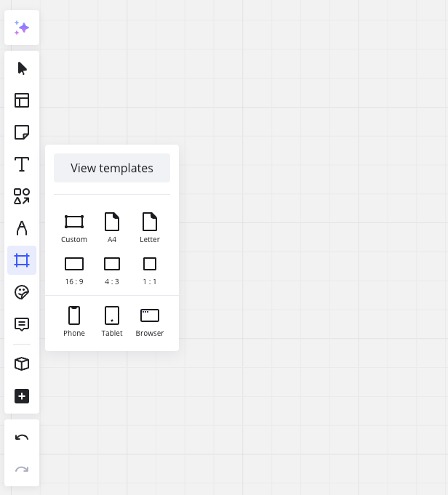448x495 pixels.
Task: Pick the A4 frame format
Action: (x=112, y=227)
